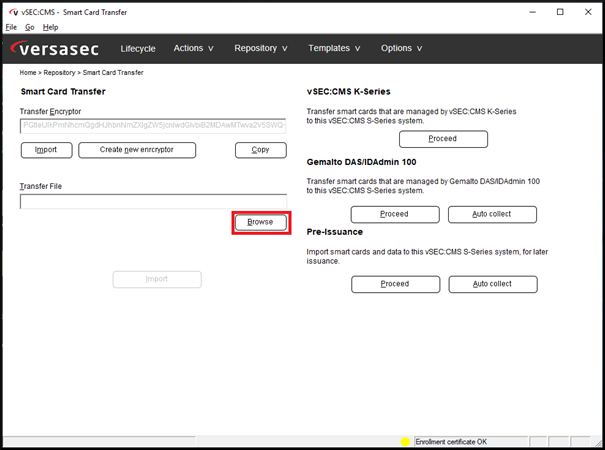Click the Copy button
Viewport: 605px width, 450px height.
point(261,150)
